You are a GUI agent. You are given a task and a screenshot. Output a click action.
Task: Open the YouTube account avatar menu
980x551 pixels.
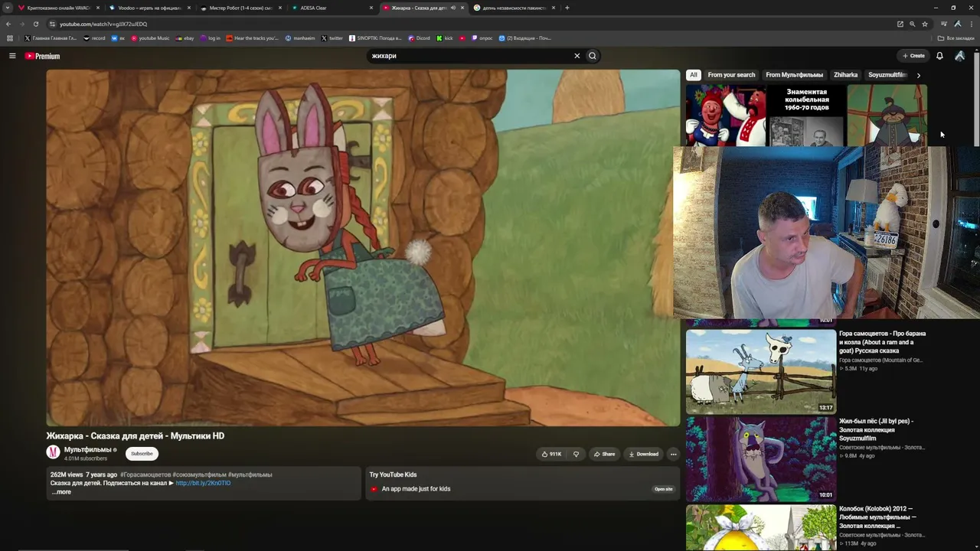pyautogui.click(x=960, y=56)
